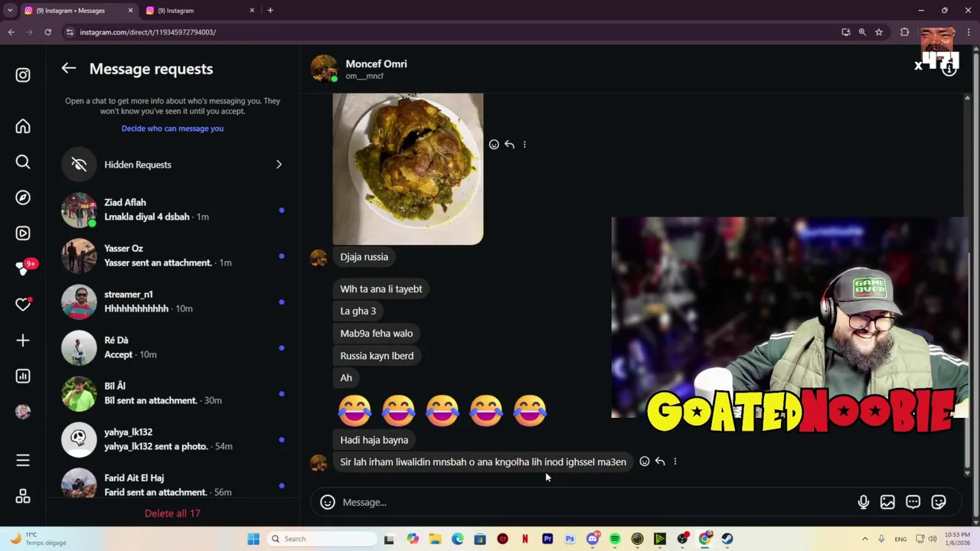This screenshot has height=551, width=980.
Task: Click the browser address bar URL
Action: [148, 32]
